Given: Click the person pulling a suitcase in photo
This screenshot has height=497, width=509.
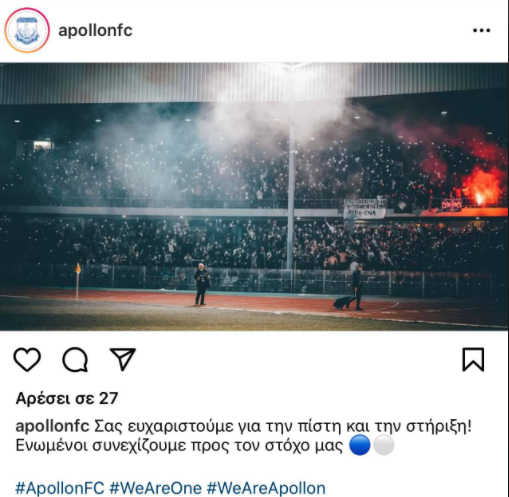Looking at the screenshot, I should tap(357, 288).
